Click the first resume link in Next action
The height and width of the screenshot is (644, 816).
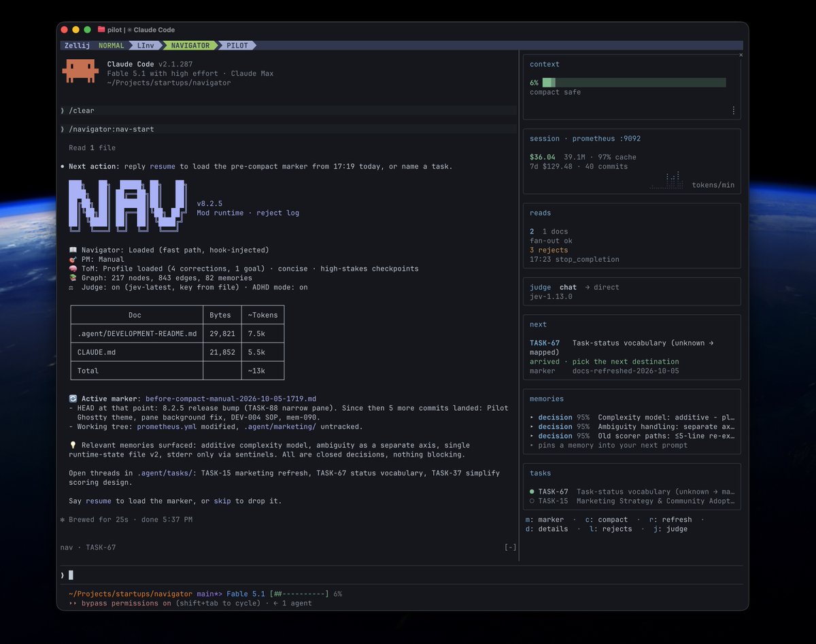click(x=163, y=167)
